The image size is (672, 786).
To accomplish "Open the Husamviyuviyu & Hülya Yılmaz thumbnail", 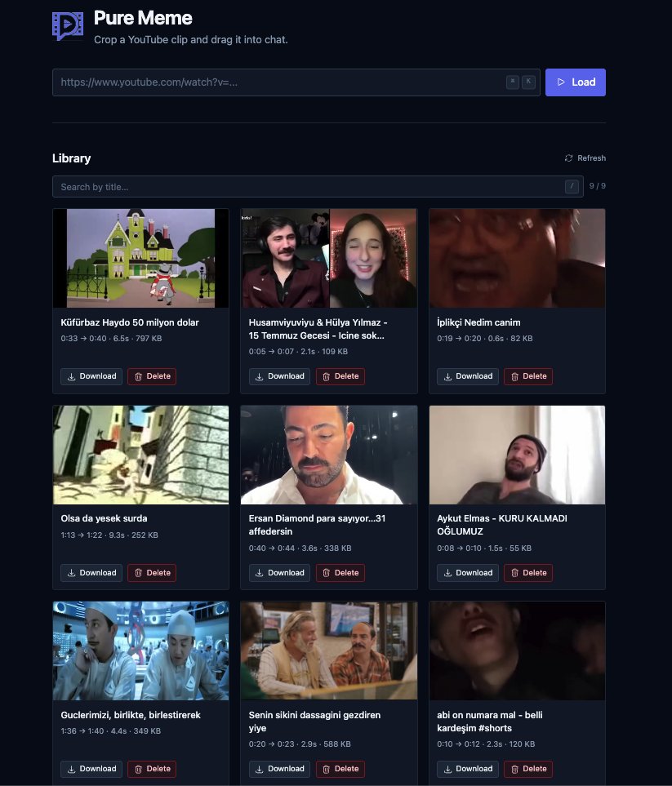I will click(329, 258).
